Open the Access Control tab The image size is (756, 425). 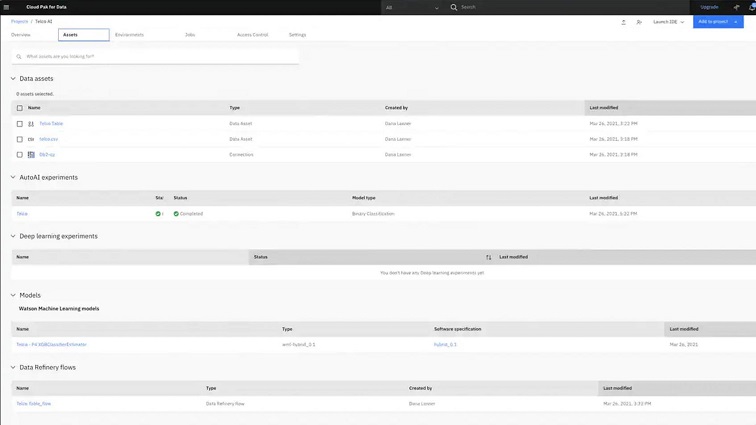252,35
